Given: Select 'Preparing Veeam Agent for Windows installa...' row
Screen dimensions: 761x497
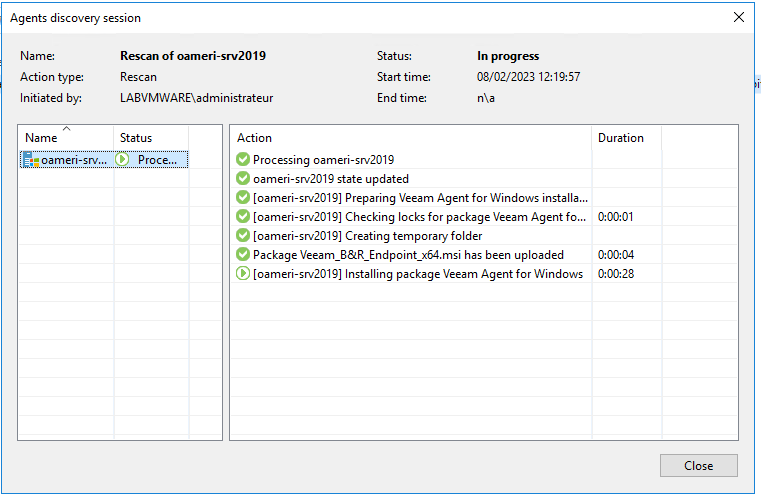Looking at the screenshot, I should (x=484, y=197).
